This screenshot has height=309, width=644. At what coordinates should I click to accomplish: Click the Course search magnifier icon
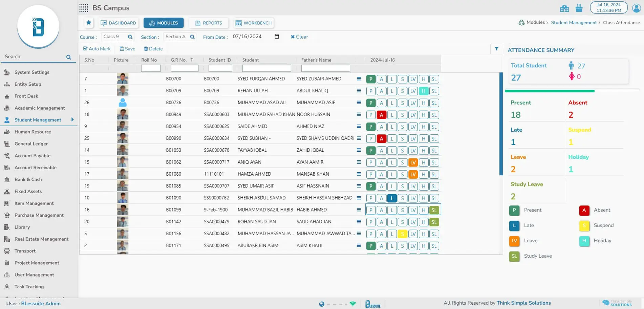click(x=130, y=37)
